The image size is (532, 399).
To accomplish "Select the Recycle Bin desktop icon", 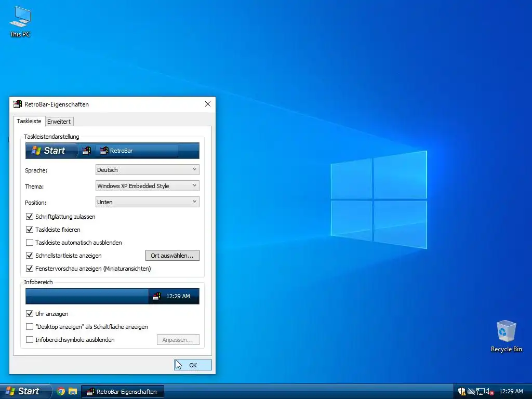I will tap(506, 336).
